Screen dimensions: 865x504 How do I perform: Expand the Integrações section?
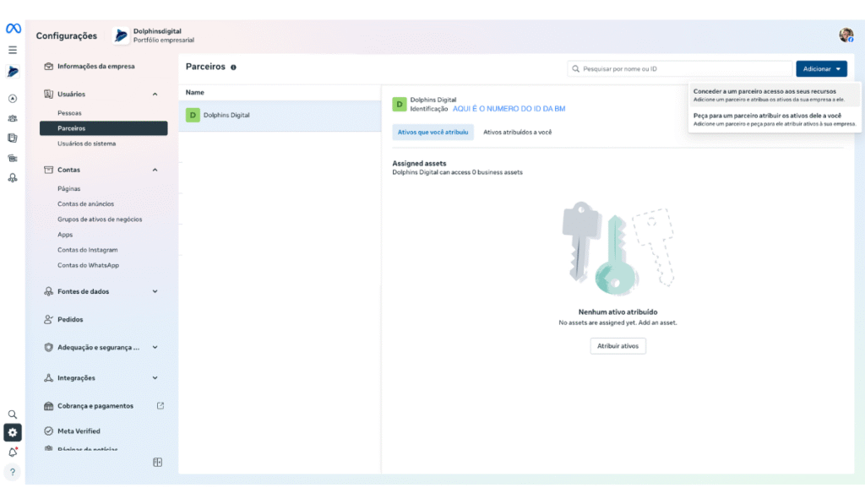click(155, 378)
